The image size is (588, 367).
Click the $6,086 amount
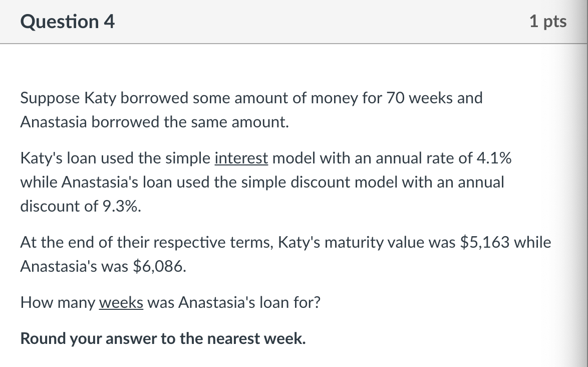(159, 266)
